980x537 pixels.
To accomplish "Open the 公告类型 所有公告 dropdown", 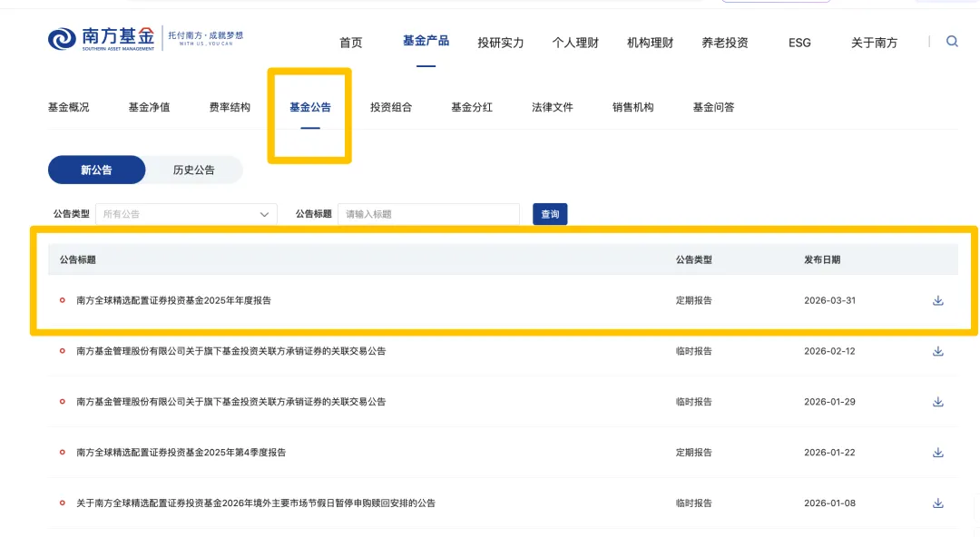I will 186,214.
